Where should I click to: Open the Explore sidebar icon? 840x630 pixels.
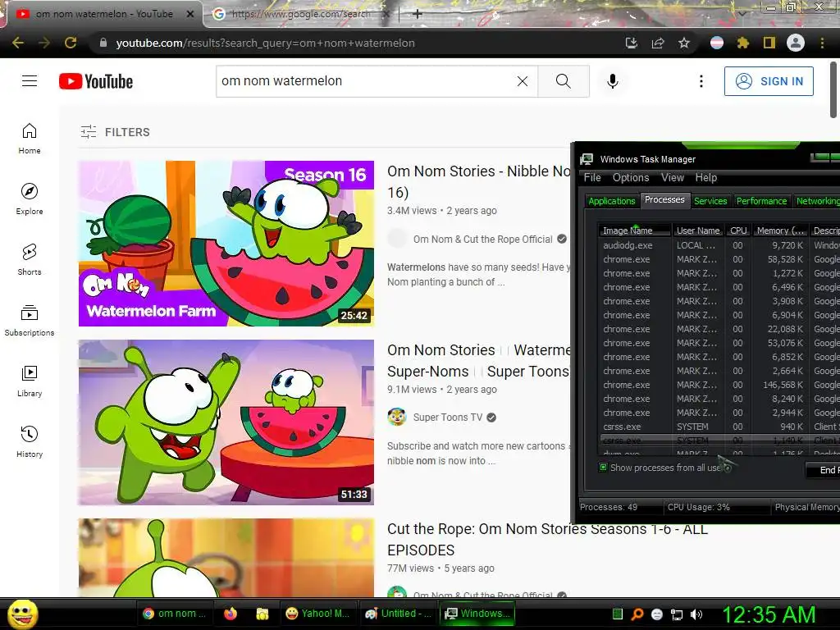(x=30, y=199)
